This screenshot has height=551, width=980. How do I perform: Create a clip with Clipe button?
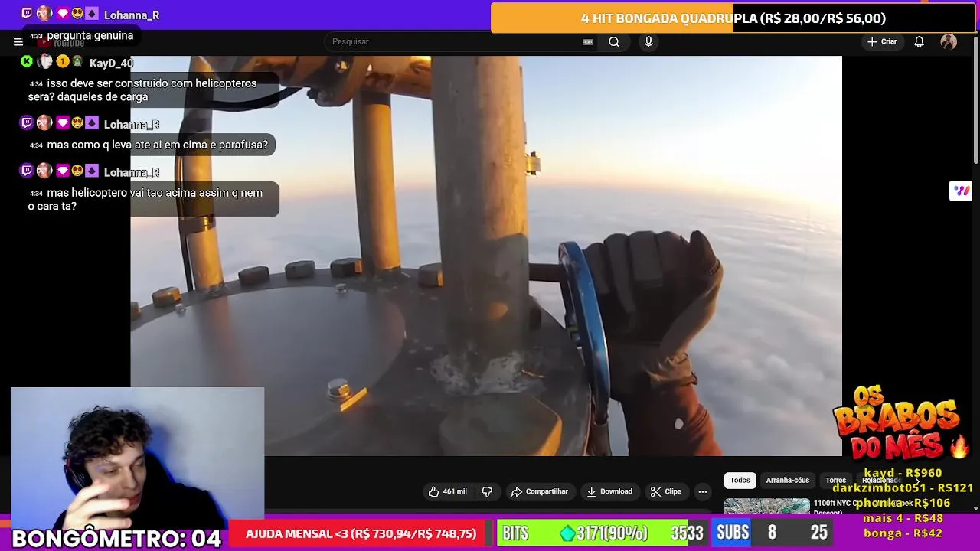[x=665, y=491]
